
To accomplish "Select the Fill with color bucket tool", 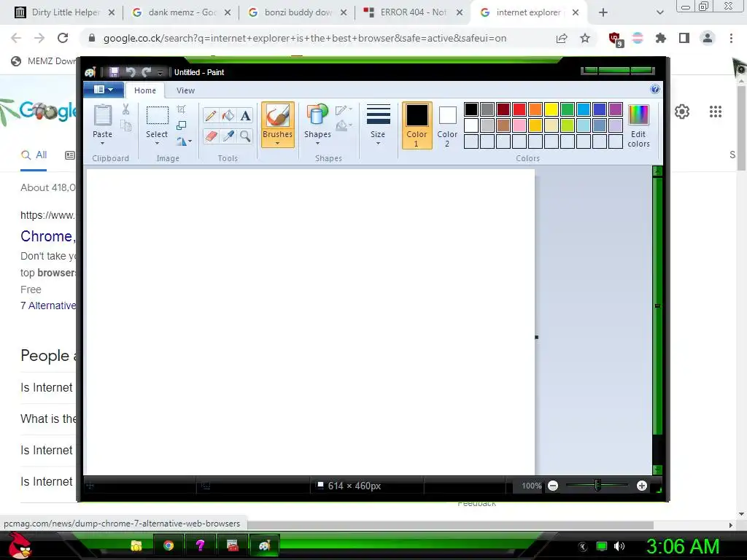I will coord(228,116).
